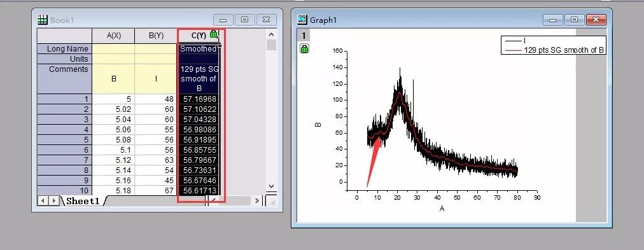Click the Book1 scroll down arrow
The height and width of the screenshot is (250, 644).
click(271, 186)
